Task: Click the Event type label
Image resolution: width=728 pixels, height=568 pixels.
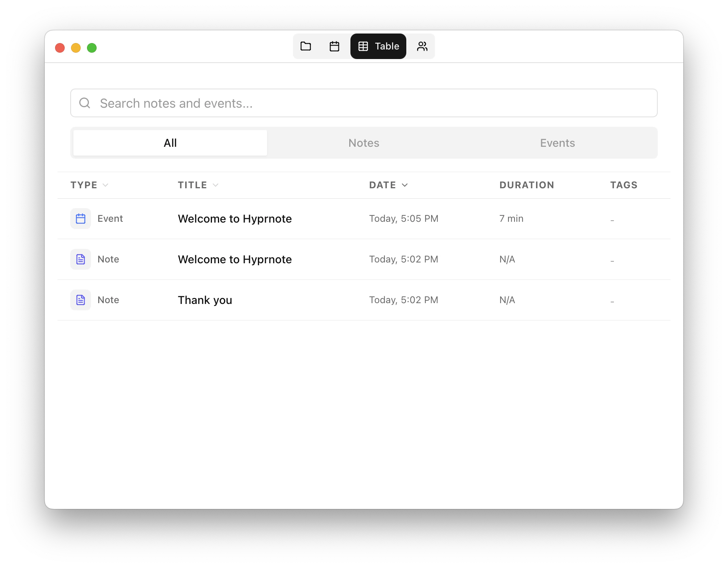Action: point(110,219)
